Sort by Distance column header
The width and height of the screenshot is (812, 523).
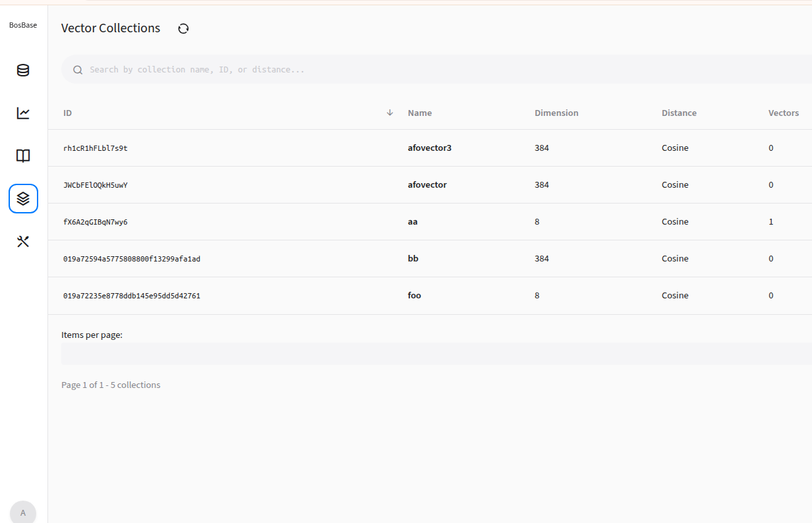pos(679,113)
